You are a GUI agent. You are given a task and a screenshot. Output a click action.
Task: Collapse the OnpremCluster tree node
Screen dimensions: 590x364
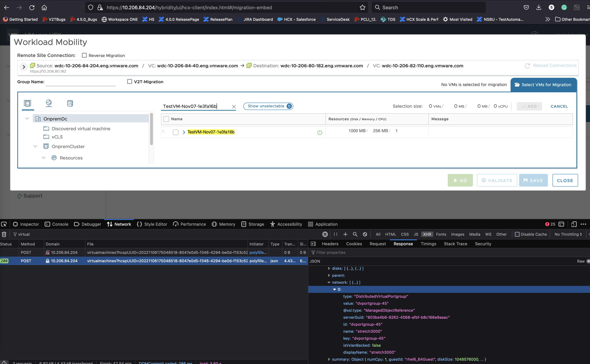(35, 146)
